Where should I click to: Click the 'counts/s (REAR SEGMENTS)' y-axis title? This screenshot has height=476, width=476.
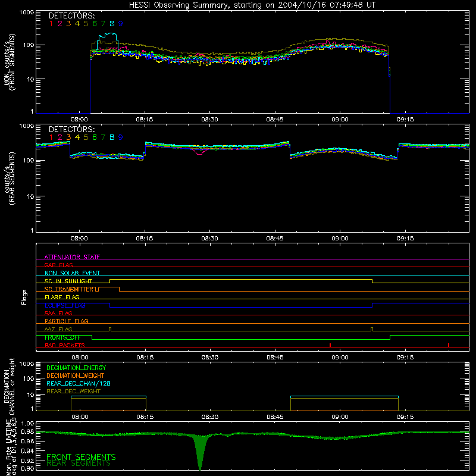[x=9, y=178]
